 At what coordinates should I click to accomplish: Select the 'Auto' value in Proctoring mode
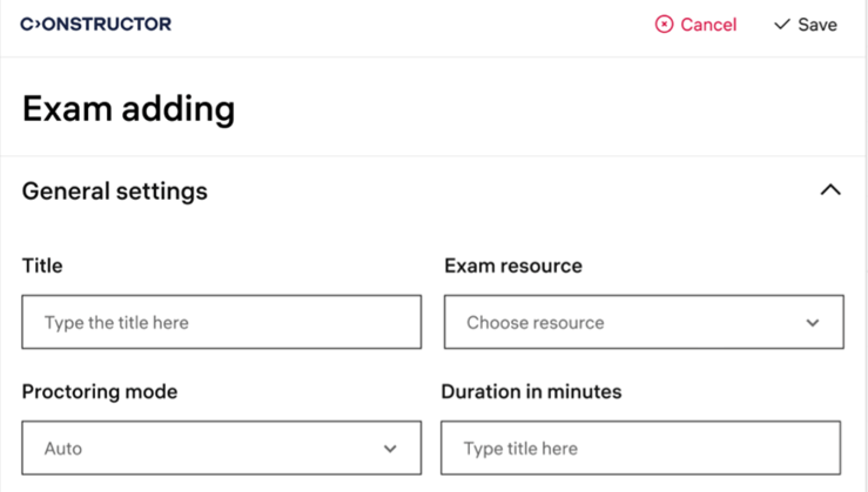tap(63, 449)
